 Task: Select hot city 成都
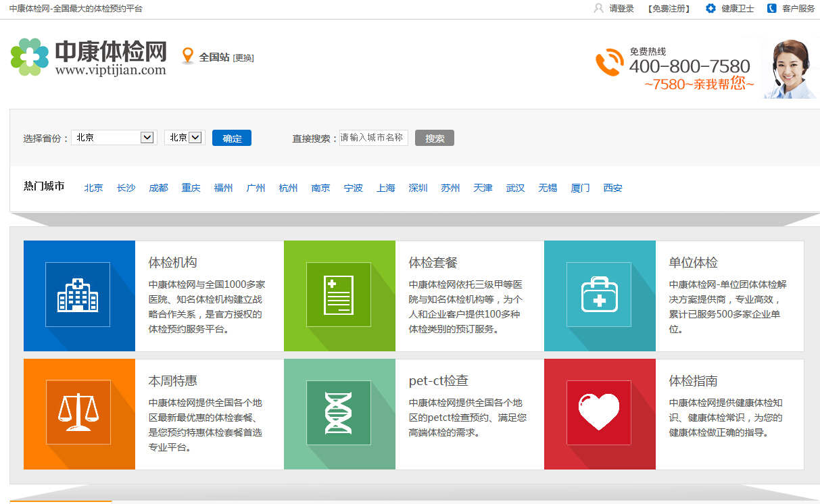tap(158, 188)
